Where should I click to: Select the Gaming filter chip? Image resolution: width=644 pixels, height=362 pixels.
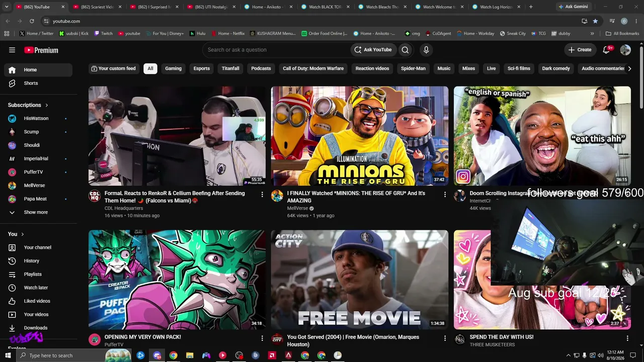pos(173,69)
